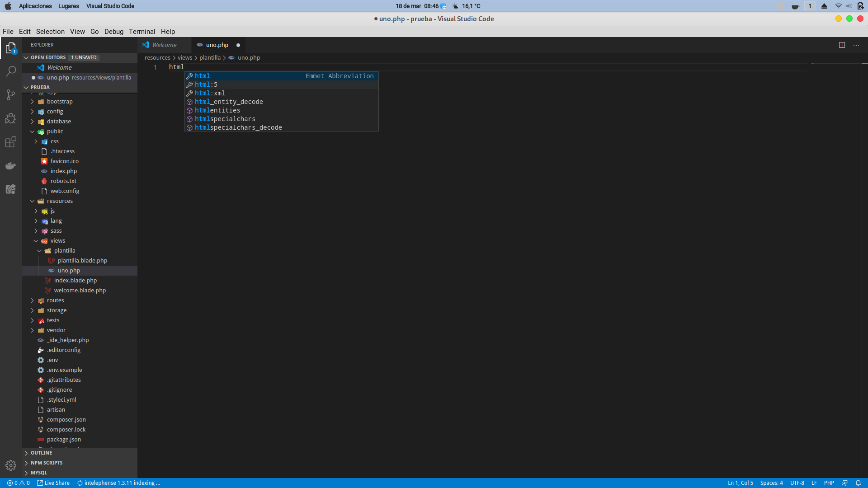The width and height of the screenshot is (868, 488).
Task: Change language mode PHP in status bar
Action: click(x=829, y=483)
